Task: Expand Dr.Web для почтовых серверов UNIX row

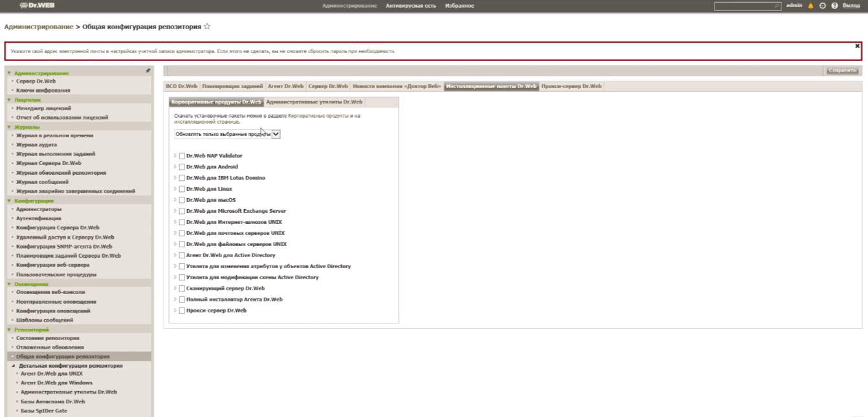Action: [175, 233]
